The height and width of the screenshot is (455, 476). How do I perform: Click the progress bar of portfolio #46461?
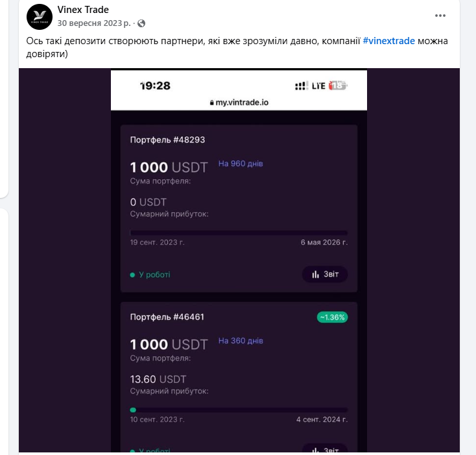coord(239,410)
